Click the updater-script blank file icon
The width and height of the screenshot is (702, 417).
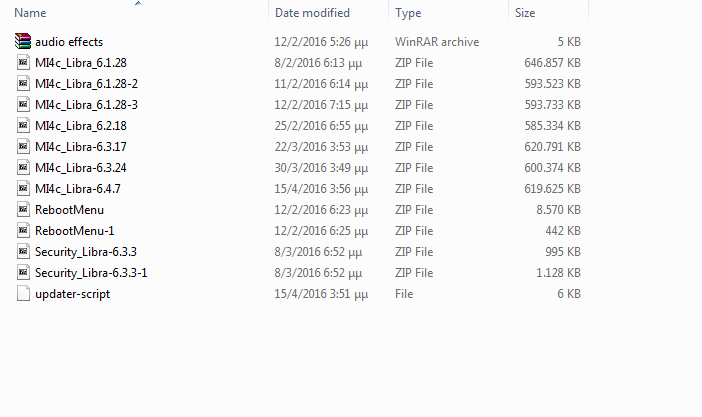(24, 294)
